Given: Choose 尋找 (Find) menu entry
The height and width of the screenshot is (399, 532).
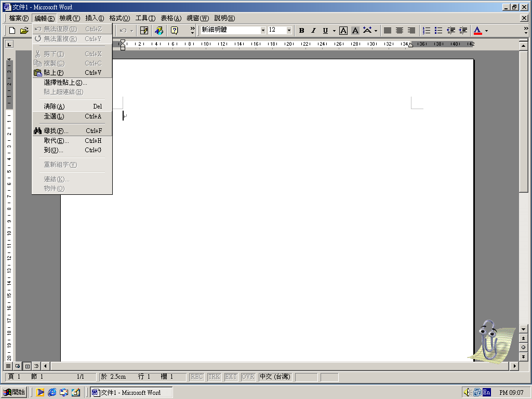Looking at the screenshot, I should pyautogui.click(x=72, y=130).
